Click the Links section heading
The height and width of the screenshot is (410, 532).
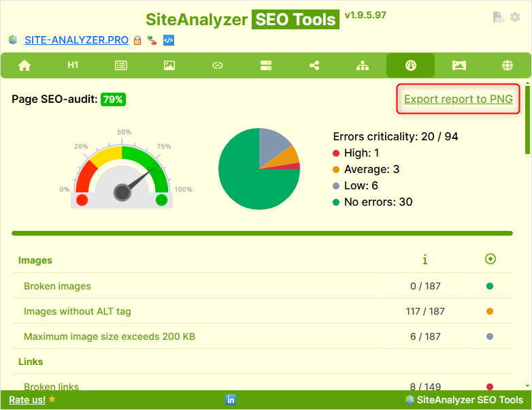pos(31,362)
